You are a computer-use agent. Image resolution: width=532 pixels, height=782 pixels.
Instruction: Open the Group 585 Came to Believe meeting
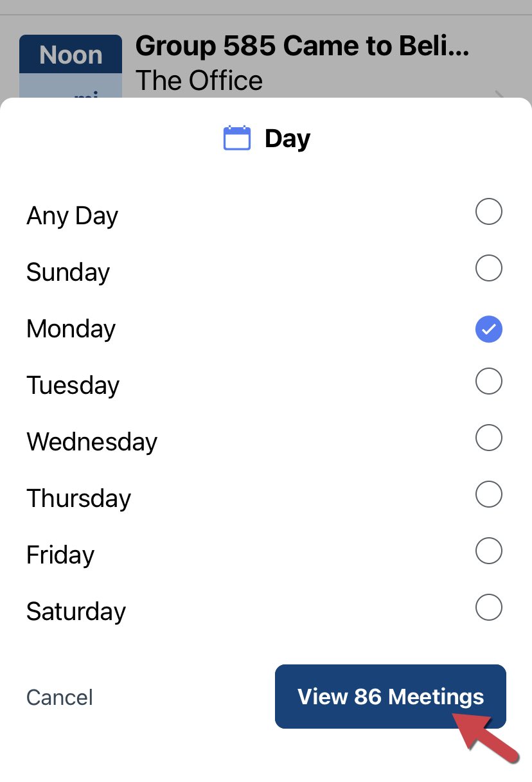coord(302,46)
